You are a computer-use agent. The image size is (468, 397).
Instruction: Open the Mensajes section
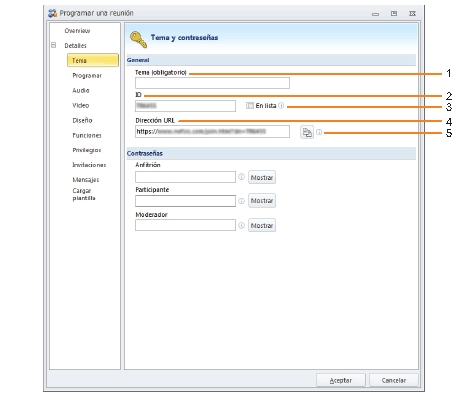point(86,180)
